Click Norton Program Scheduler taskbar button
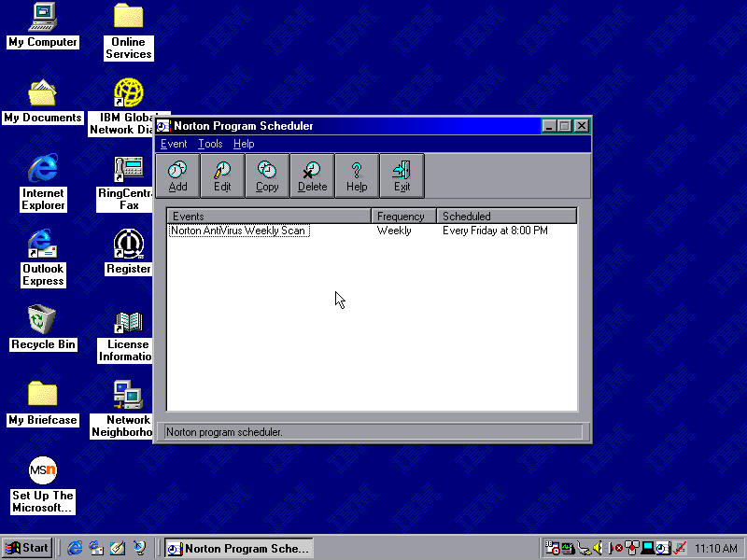 [238, 548]
